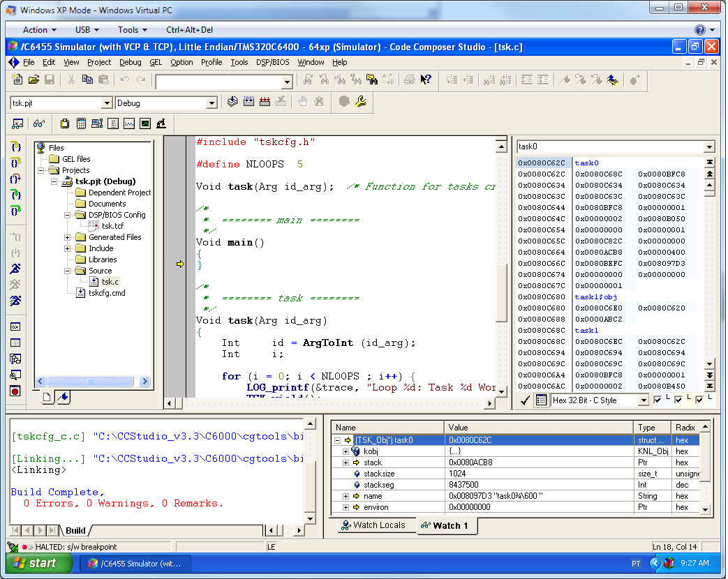Screen dimensions: 728x579
Task: Toggle the green-shaded cache checkbox
Action: pyautogui.click(x=699, y=400)
